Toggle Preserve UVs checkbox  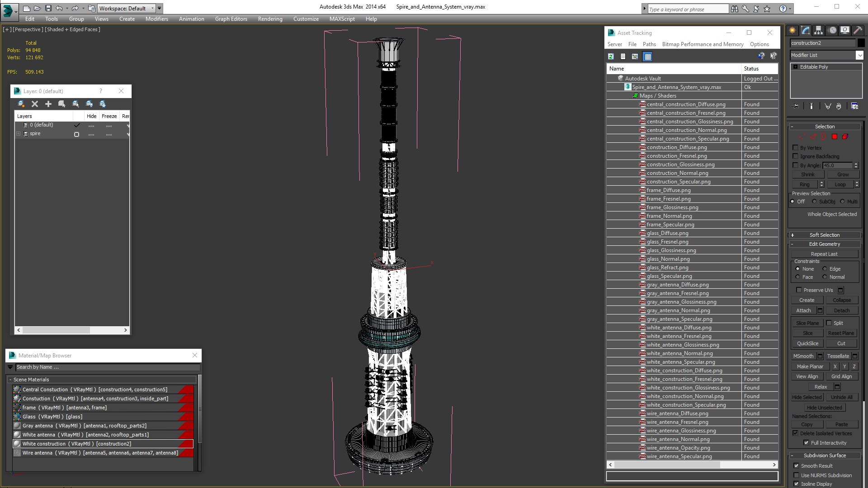click(799, 290)
